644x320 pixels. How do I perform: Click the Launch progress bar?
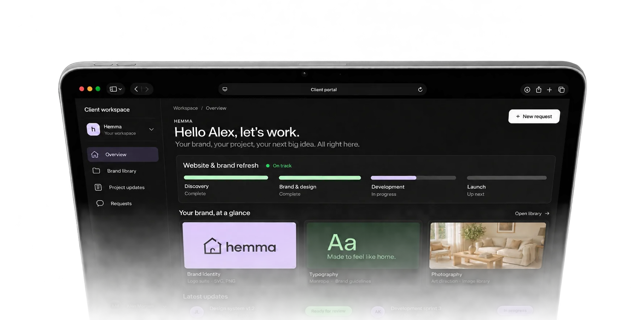[507, 178]
